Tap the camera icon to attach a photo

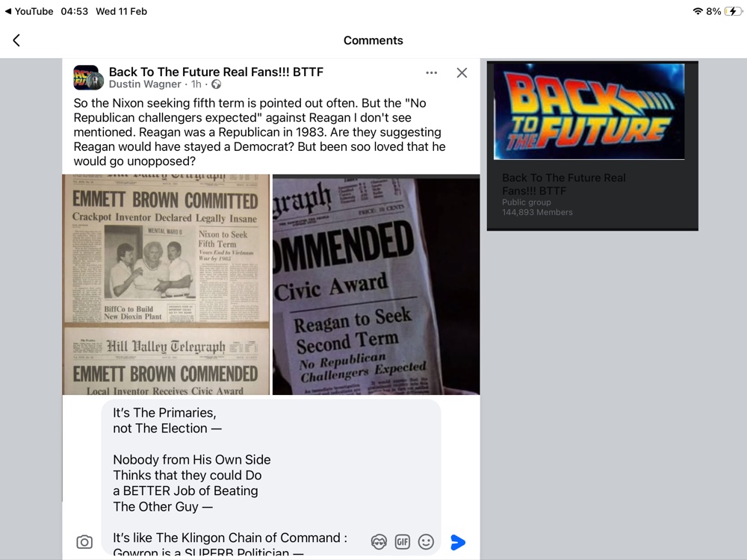(84, 542)
